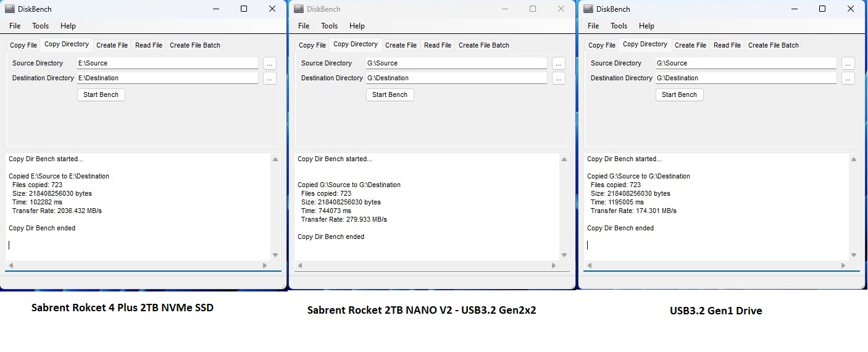Switch to the Copy File tab in the right window
The height and width of the screenshot is (352, 868).
[x=602, y=45]
